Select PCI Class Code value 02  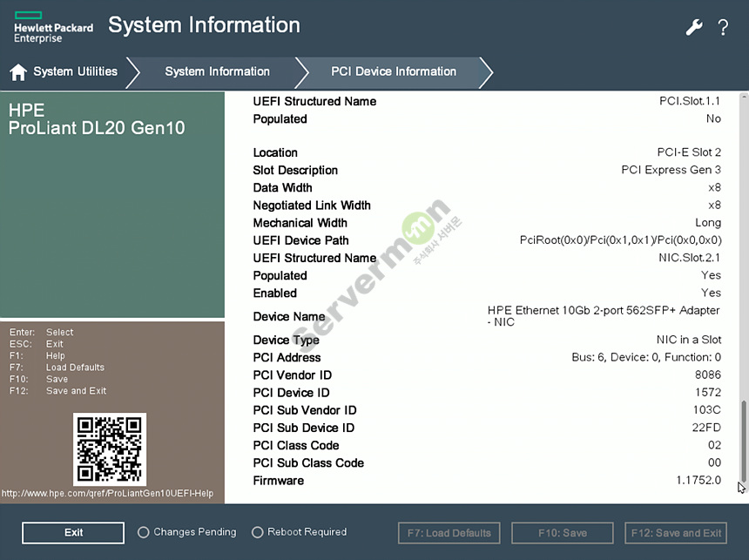pyautogui.click(x=715, y=445)
